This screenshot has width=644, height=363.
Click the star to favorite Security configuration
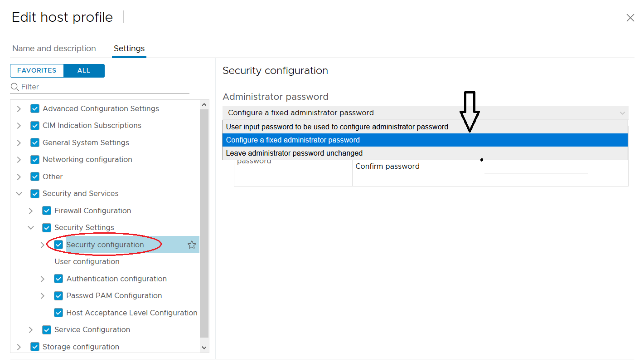[x=192, y=244]
